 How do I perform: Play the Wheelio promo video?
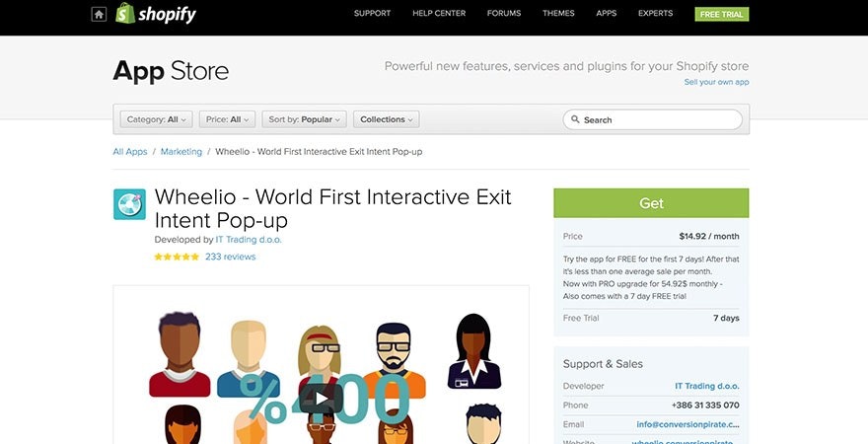point(321,398)
